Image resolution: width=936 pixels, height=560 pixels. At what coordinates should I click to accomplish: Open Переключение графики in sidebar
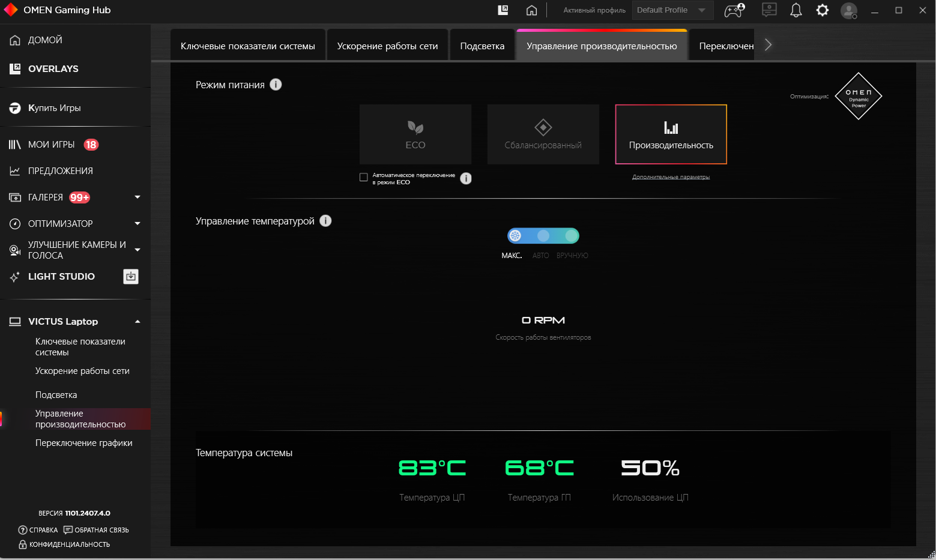tap(84, 443)
